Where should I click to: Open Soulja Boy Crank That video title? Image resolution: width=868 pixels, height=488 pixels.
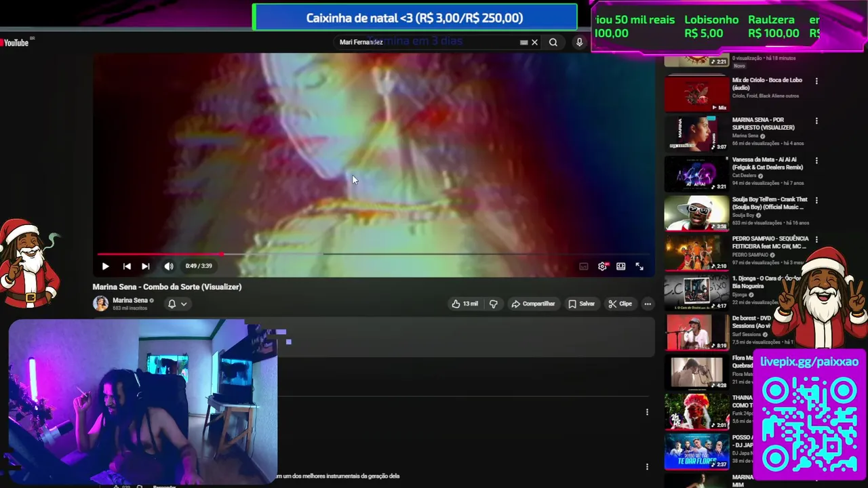(x=770, y=203)
